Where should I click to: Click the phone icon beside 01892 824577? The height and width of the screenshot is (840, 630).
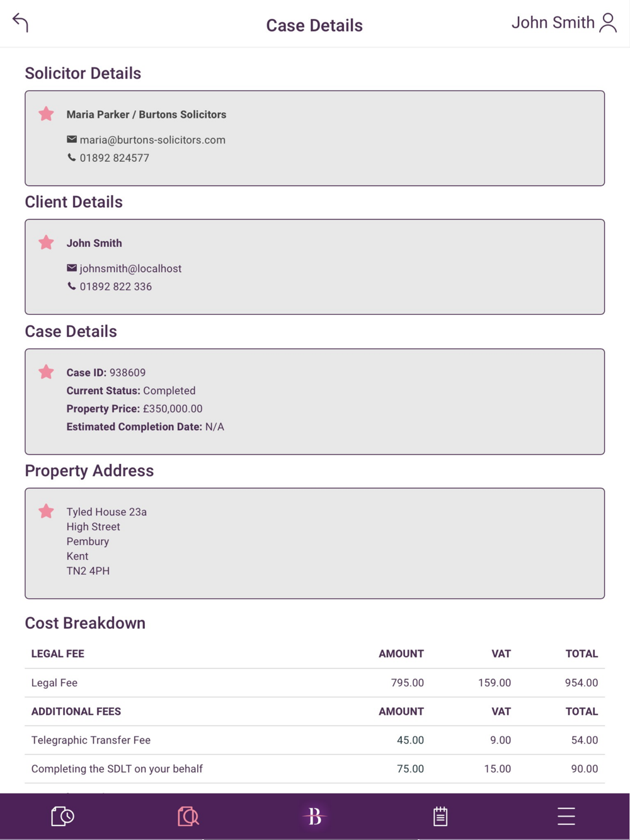pos(72,157)
